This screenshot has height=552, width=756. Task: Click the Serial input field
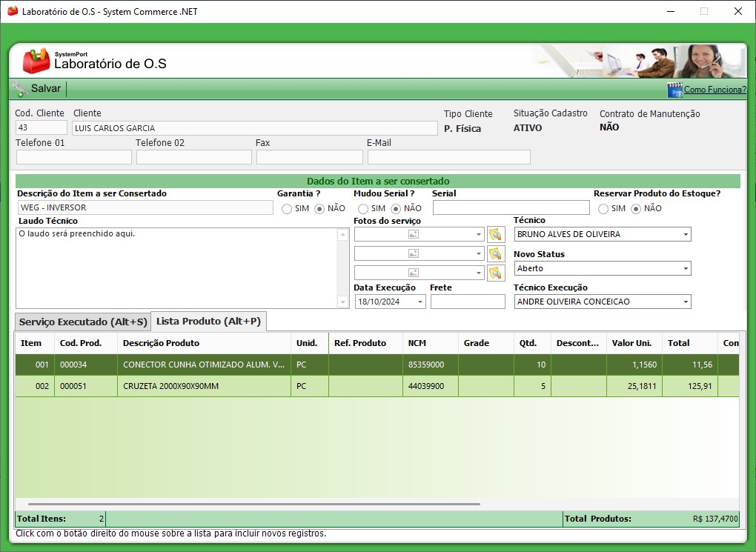pyautogui.click(x=511, y=207)
